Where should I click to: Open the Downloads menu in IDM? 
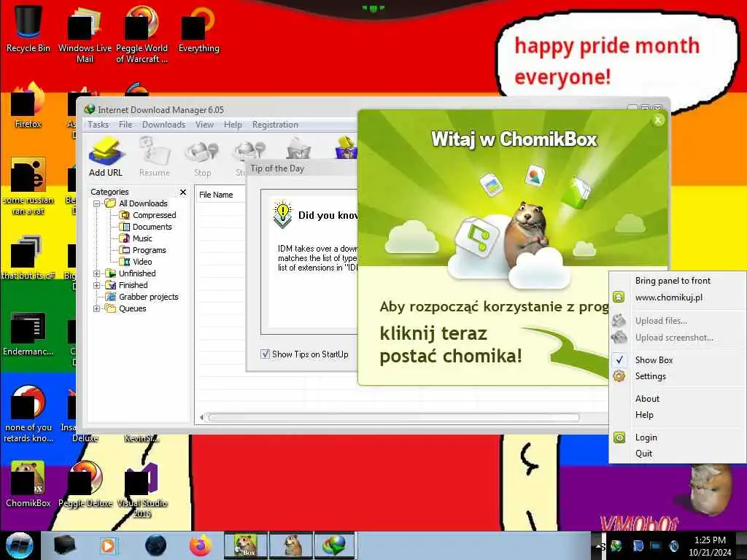tap(163, 125)
